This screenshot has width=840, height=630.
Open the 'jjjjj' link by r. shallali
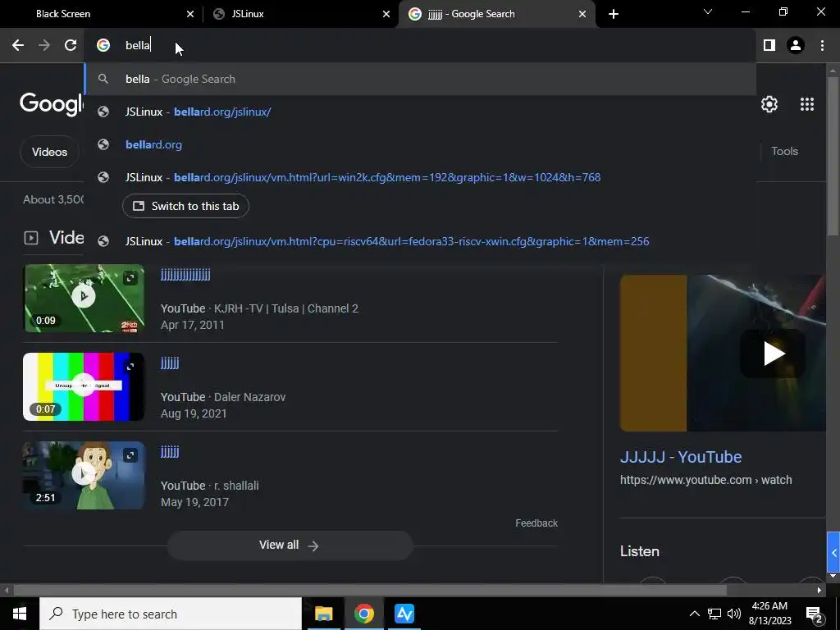click(x=170, y=452)
